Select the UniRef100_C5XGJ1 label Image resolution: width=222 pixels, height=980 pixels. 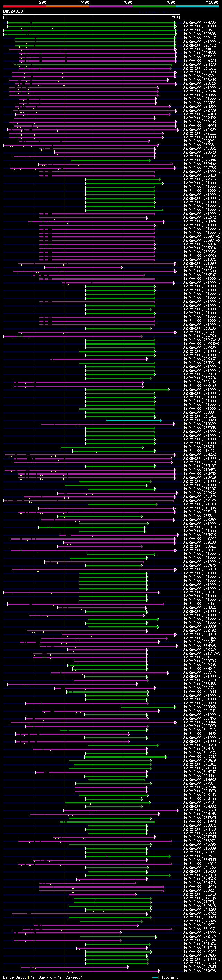click(199, 68)
